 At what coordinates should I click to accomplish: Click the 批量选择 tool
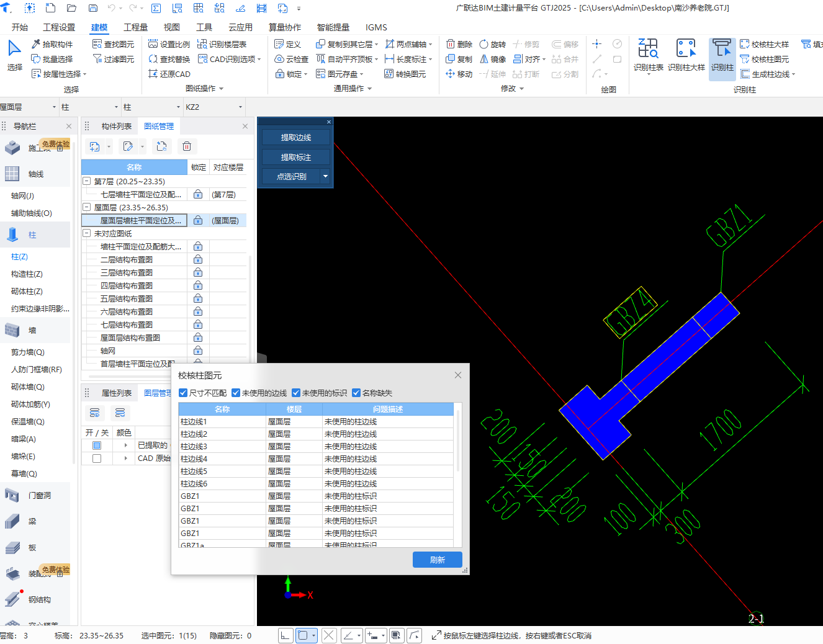52,59
